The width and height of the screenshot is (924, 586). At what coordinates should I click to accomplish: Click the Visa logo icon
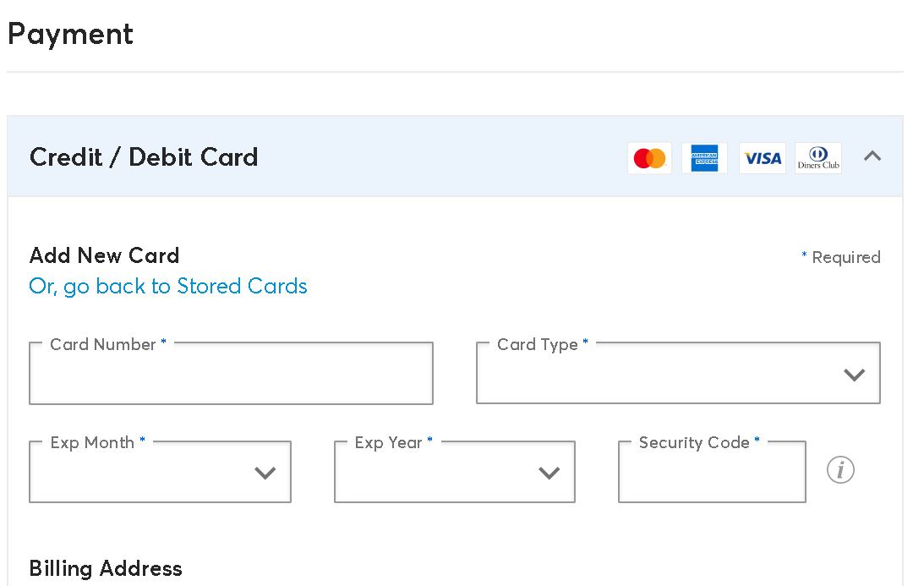click(762, 158)
